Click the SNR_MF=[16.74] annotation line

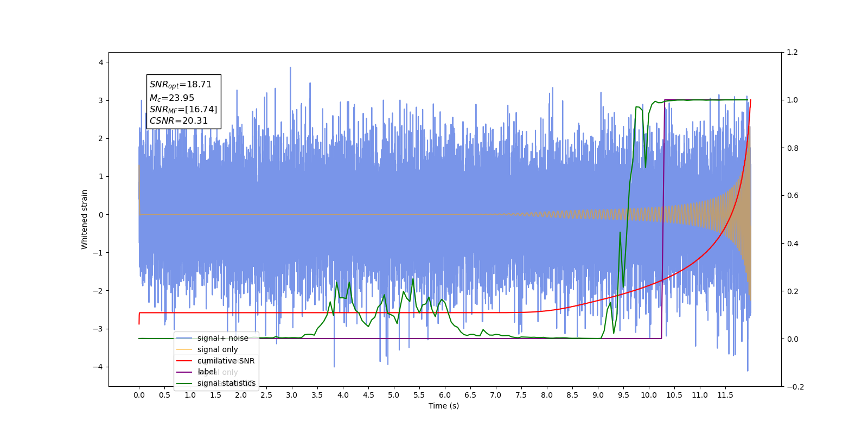pyautogui.click(x=183, y=110)
